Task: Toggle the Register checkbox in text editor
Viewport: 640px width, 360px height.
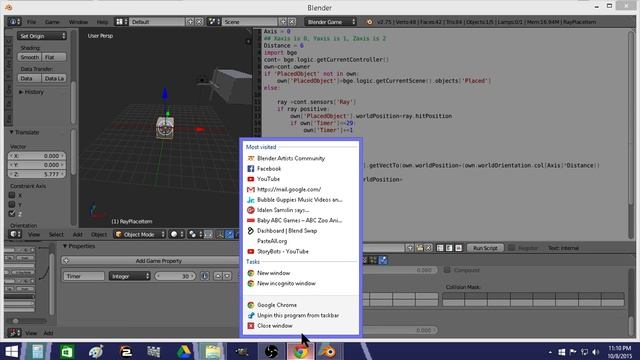Action: [511, 248]
